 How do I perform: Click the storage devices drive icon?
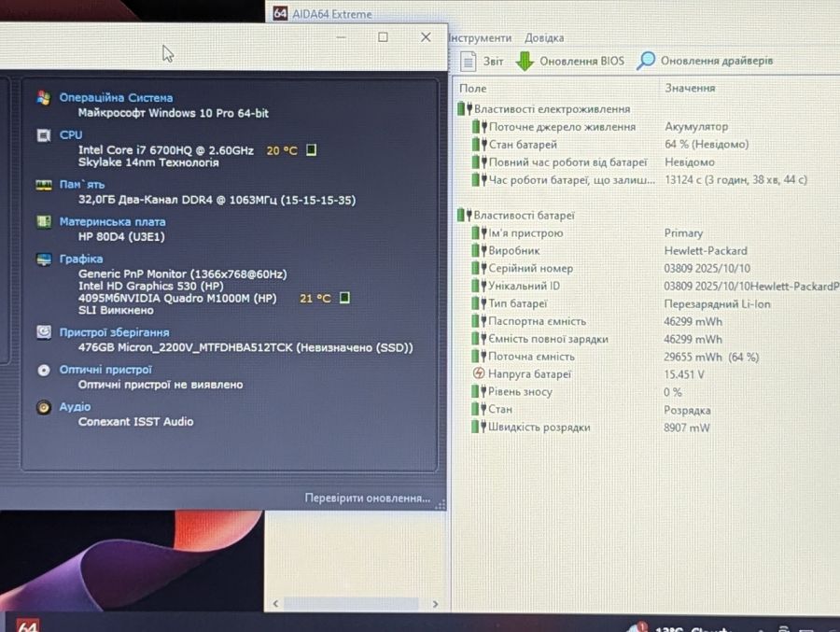pos(43,332)
